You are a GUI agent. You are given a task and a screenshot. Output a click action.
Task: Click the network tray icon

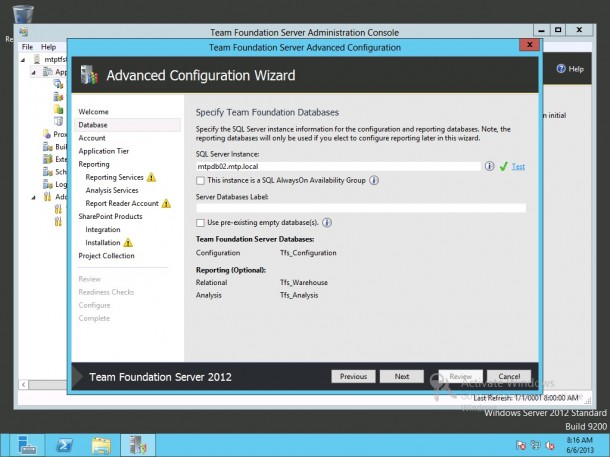pos(535,445)
